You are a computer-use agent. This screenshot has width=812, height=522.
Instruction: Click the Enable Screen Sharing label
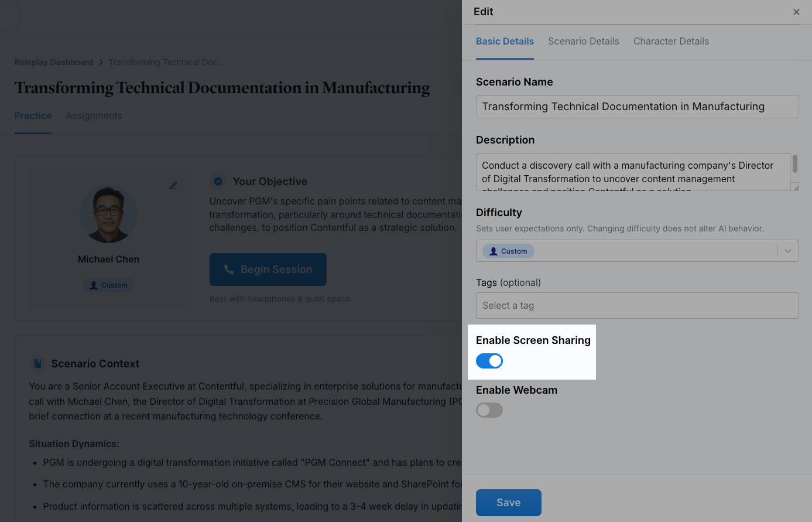coord(533,340)
